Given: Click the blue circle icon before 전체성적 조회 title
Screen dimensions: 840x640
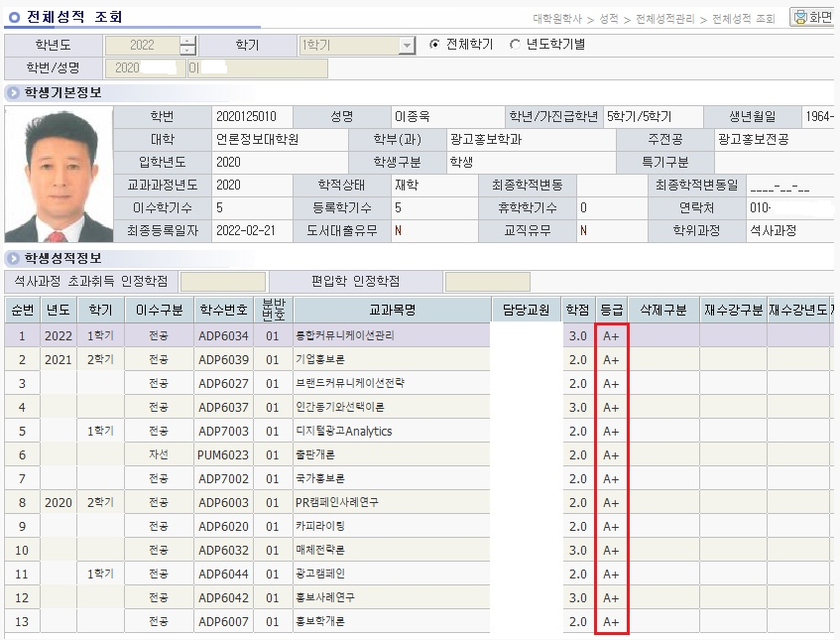Looking at the screenshot, I should click(12, 14).
